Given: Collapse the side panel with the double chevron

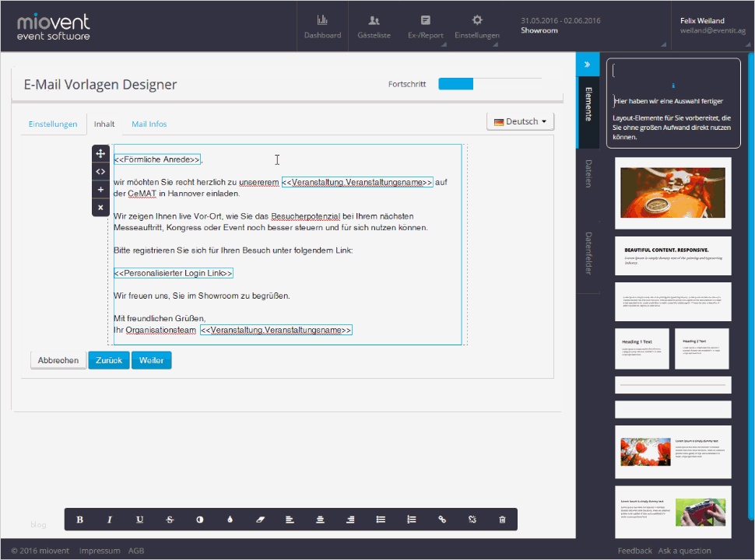Looking at the screenshot, I should coord(588,64).
